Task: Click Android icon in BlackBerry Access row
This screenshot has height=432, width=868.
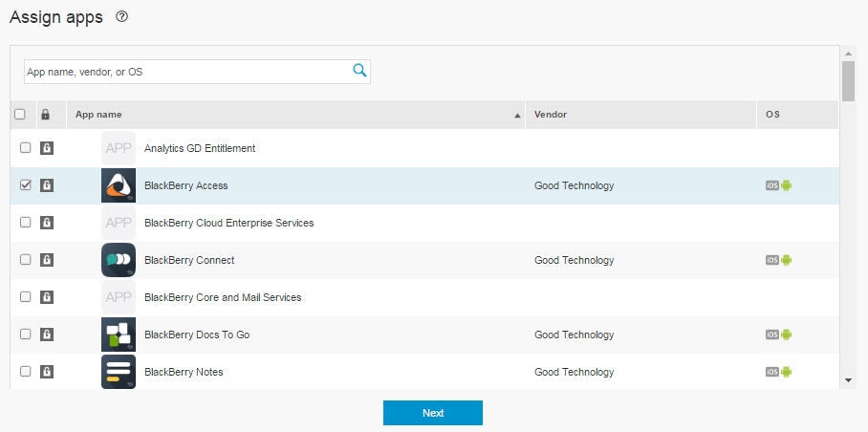Action: (x=787, y=185)
